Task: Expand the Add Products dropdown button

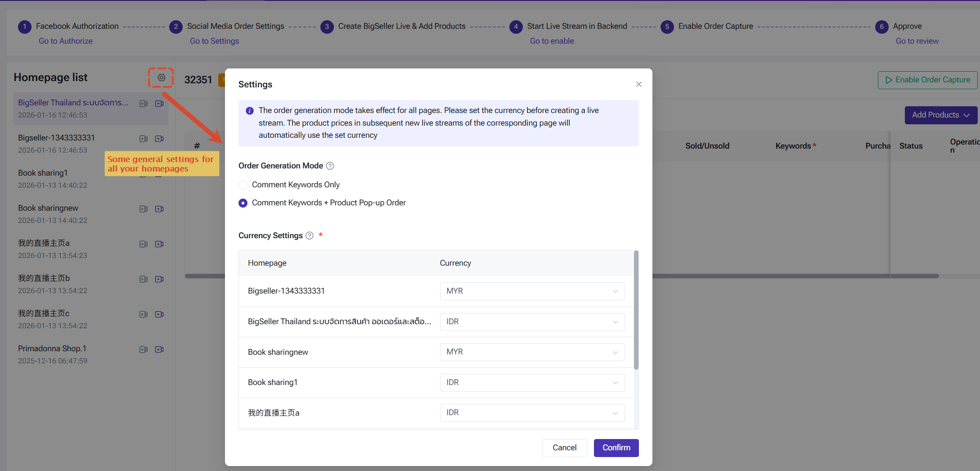Action: [x=941, y=115]
